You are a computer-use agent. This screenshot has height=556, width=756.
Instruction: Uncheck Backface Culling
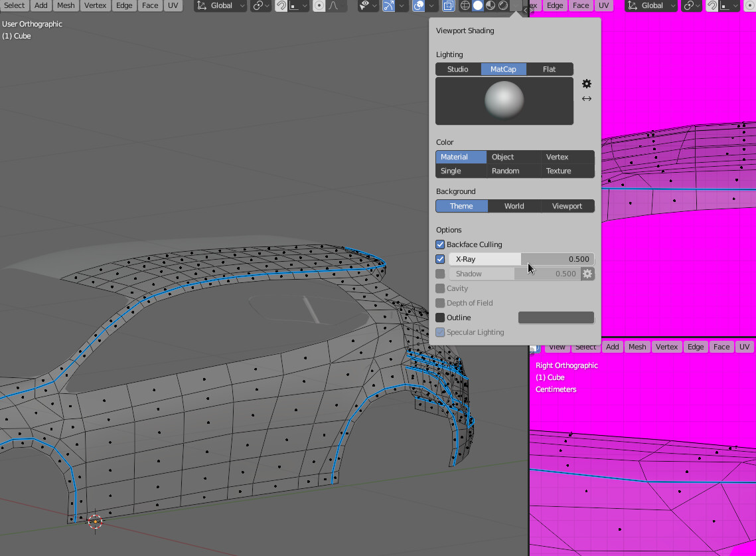(x=439, y=244)
